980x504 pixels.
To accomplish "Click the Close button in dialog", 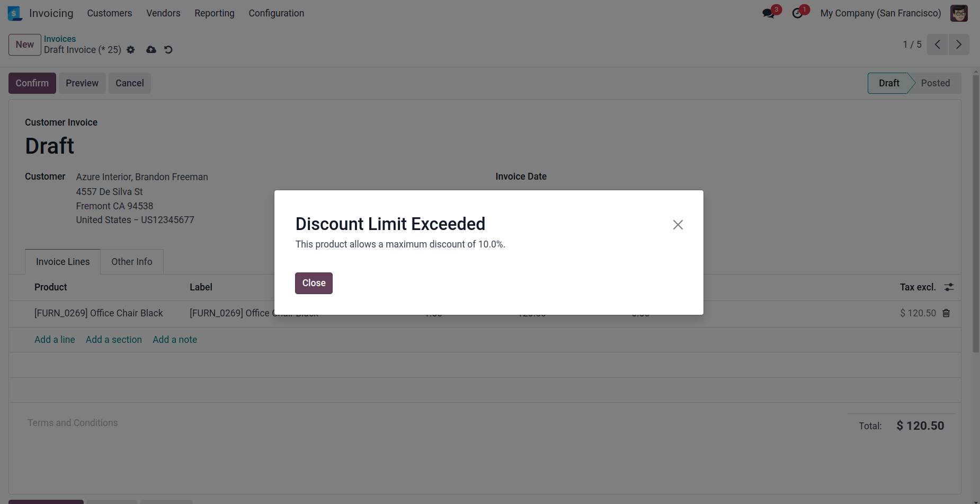I will pos(314,283).
